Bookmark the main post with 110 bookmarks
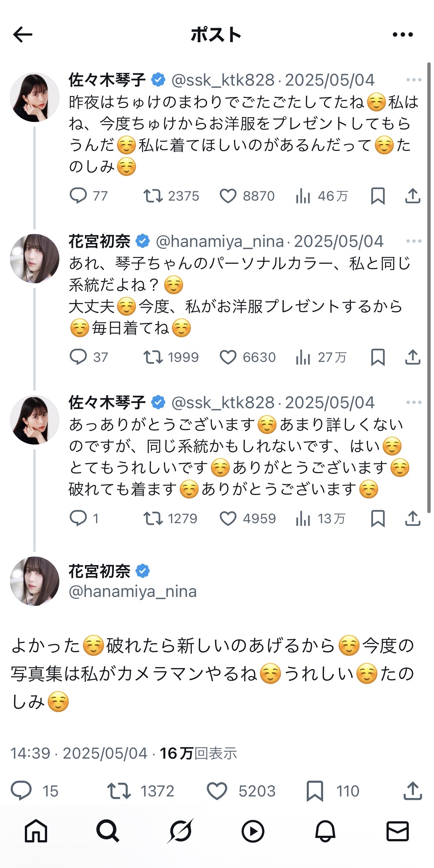 click(315, 791)
